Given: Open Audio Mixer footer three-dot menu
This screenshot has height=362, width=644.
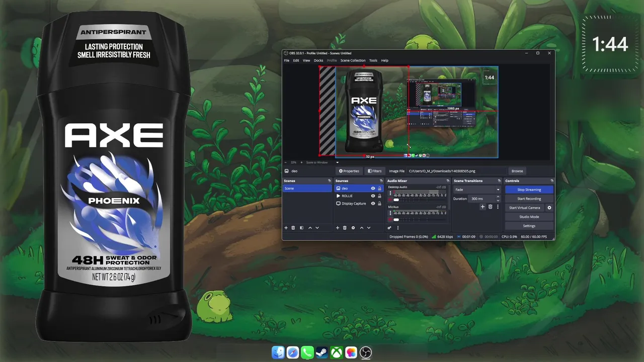Looking at the screenshot, I should pos(398,228).
